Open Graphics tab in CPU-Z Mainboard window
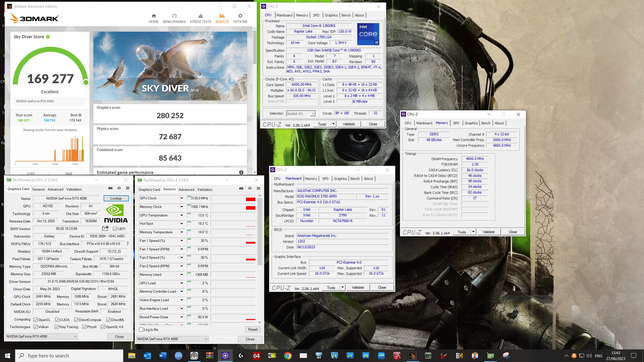 (x=340, y=178)
